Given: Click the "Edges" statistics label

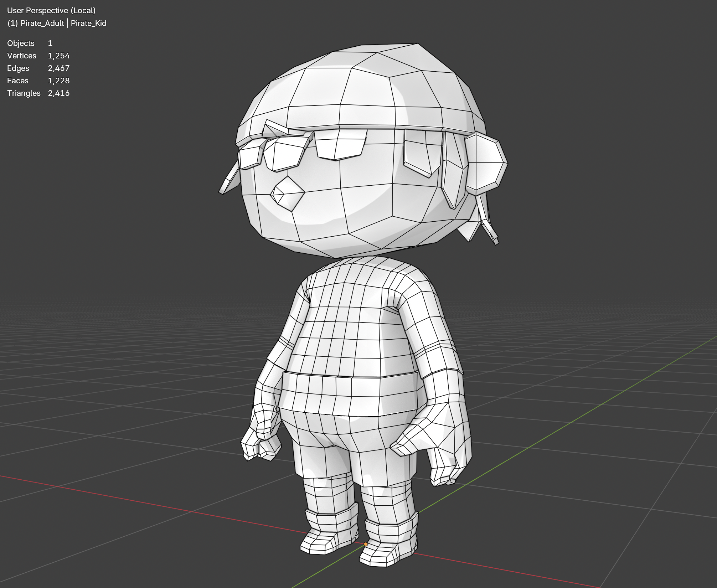Looking at the screenshot, I should (18, 68).
